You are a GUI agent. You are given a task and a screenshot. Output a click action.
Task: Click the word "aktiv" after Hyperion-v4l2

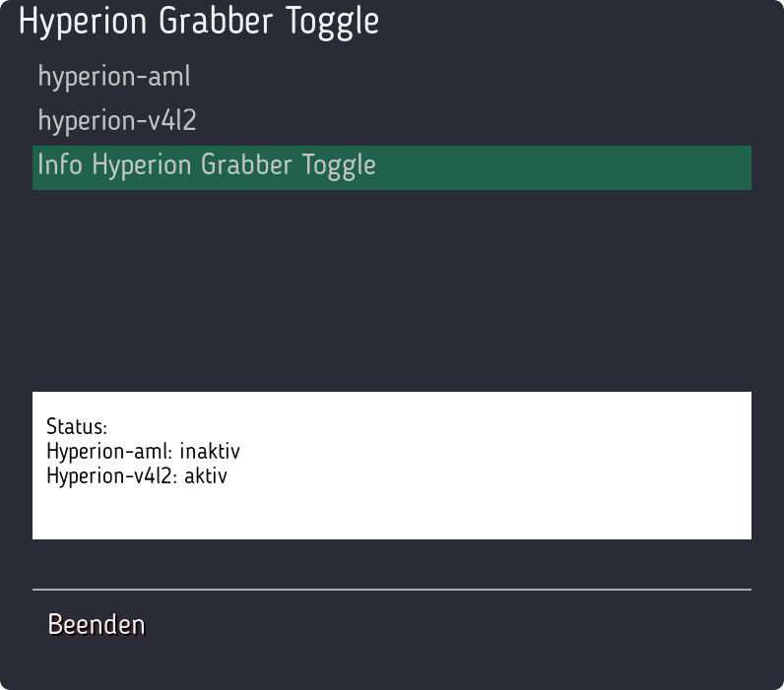pyautogui.click(x=206, y=476)
